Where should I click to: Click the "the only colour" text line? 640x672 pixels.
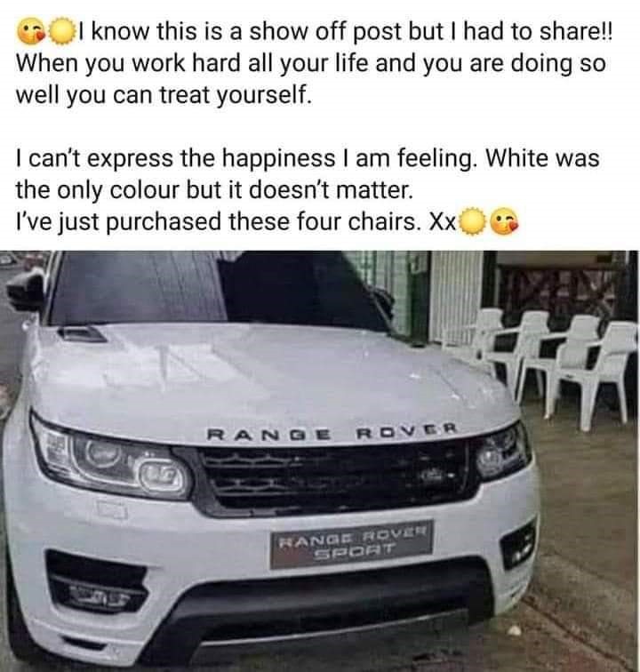click(214, 190)
